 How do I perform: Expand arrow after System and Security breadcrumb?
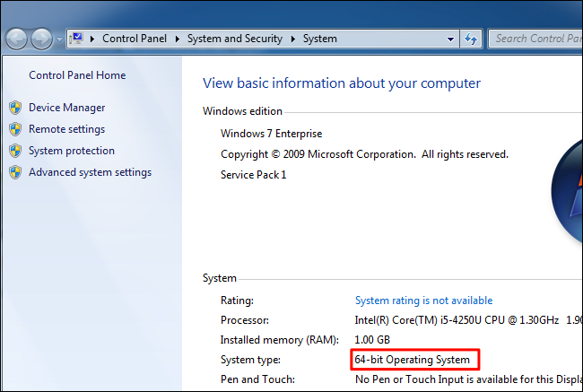click(291, 39)
